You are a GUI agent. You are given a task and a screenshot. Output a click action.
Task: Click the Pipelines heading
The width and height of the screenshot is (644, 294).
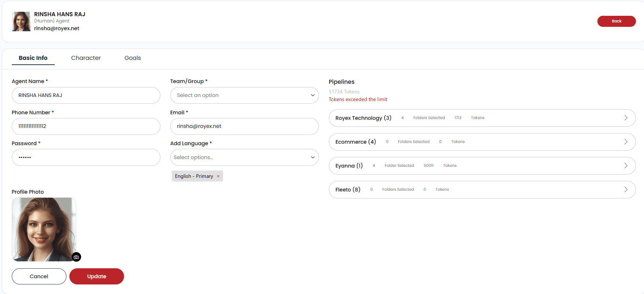(342, 82)
